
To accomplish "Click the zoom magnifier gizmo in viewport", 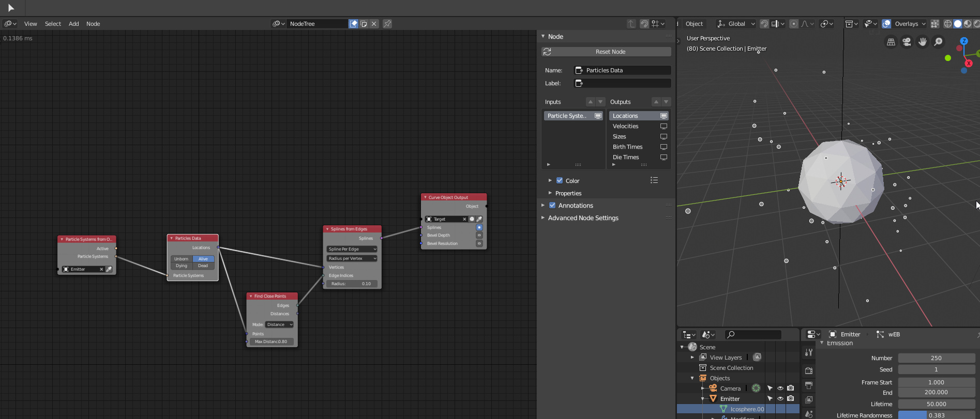I will tap(938, 42).
